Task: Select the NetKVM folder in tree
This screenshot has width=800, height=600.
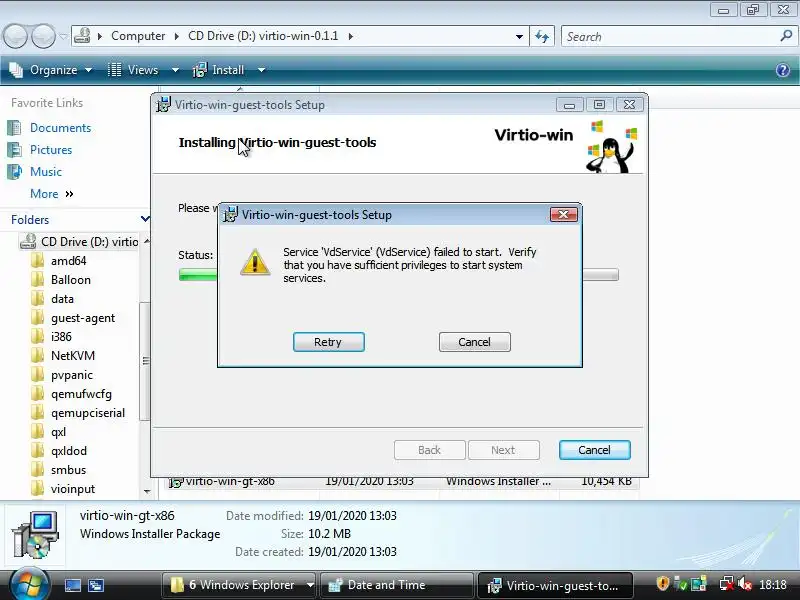Action: (72, 356)
